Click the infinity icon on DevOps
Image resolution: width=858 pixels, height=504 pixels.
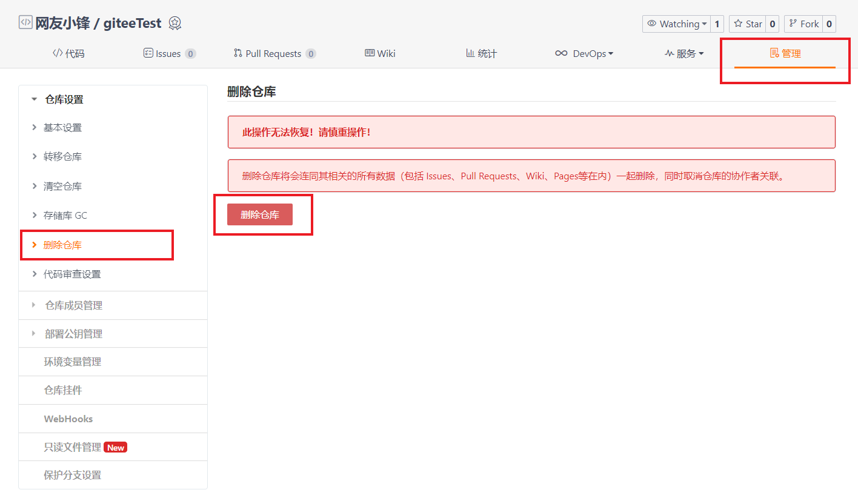560,53
